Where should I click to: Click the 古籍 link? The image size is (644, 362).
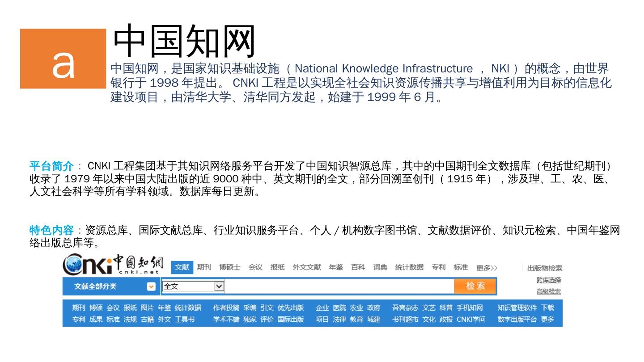[x=147, y=320]
